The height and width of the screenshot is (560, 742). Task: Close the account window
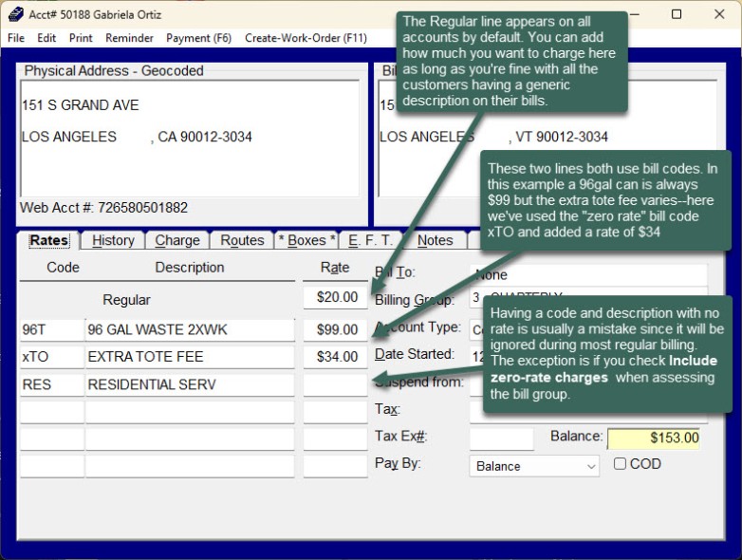pos(719,14)
